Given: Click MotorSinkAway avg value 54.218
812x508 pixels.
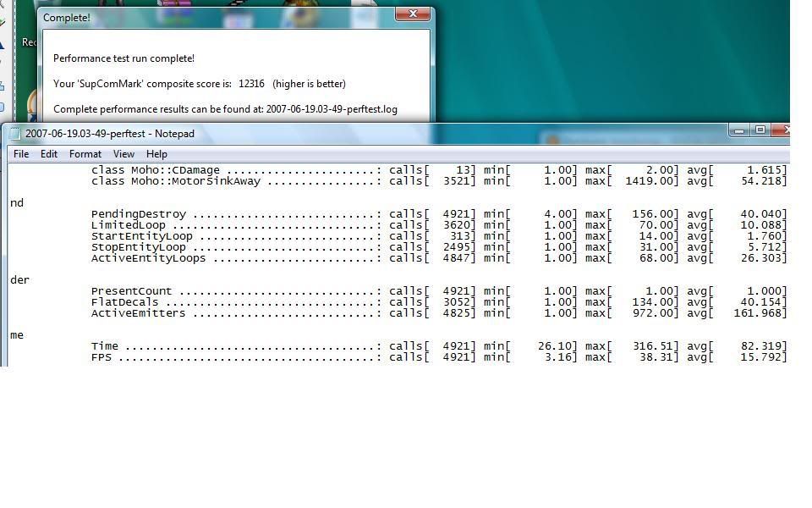Looking at the screenshot, I should [761, 181].
